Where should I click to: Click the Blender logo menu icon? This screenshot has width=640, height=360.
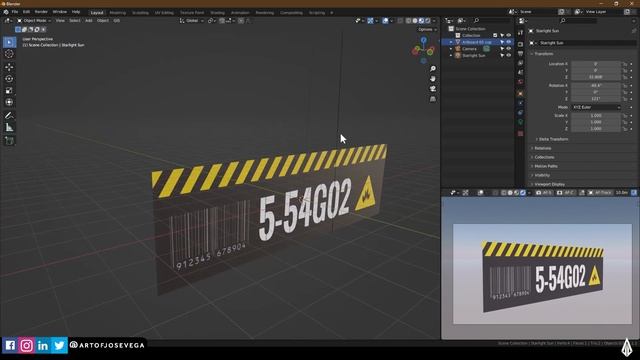coord(6,12)
